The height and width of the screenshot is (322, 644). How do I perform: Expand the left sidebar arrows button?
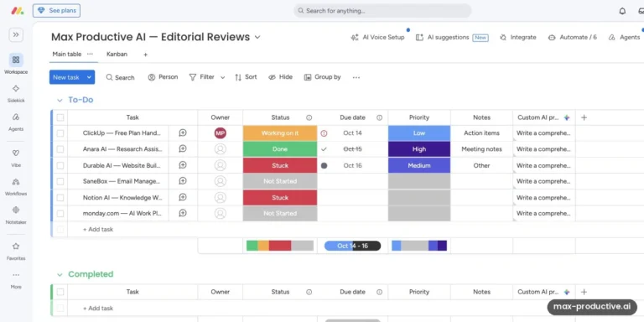coord(16,35)
